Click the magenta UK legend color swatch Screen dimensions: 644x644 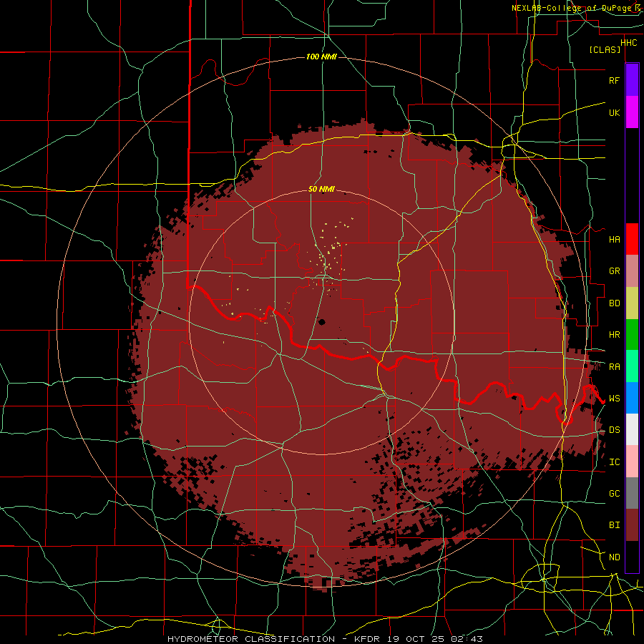coord(632,112)
